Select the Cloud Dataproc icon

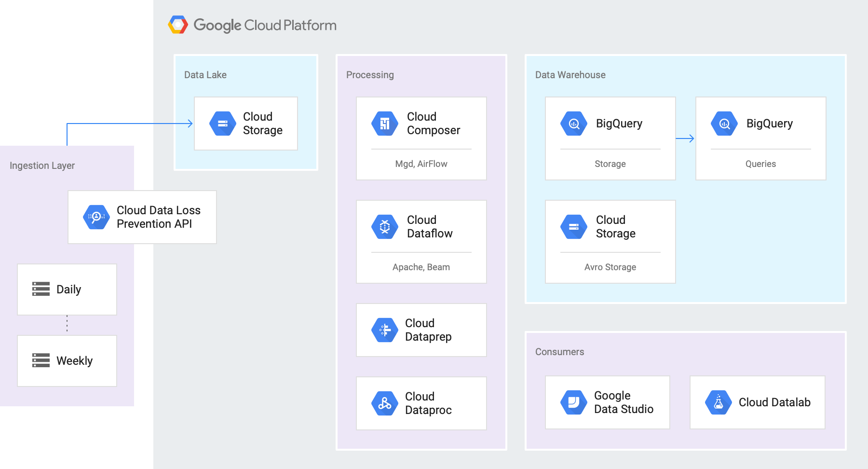click(384, 403)
